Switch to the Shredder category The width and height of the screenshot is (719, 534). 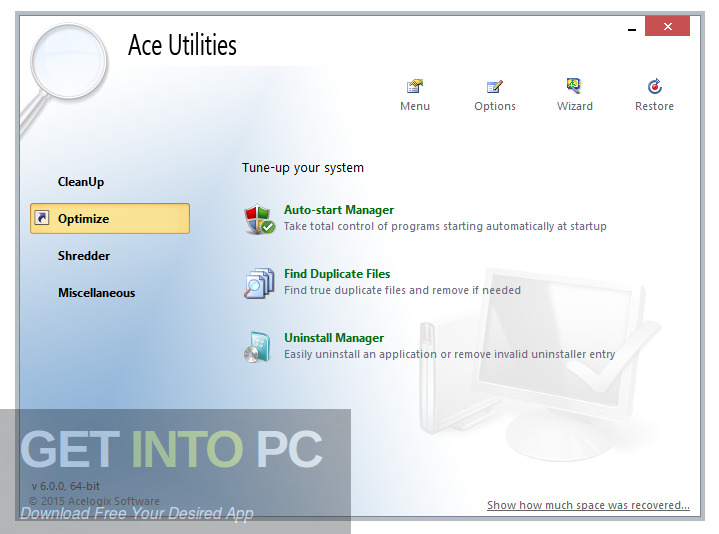[x=84, y=256]
